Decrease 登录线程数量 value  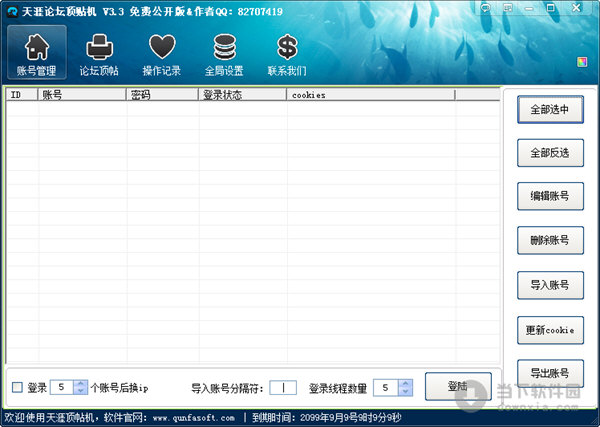click(406, 391)
